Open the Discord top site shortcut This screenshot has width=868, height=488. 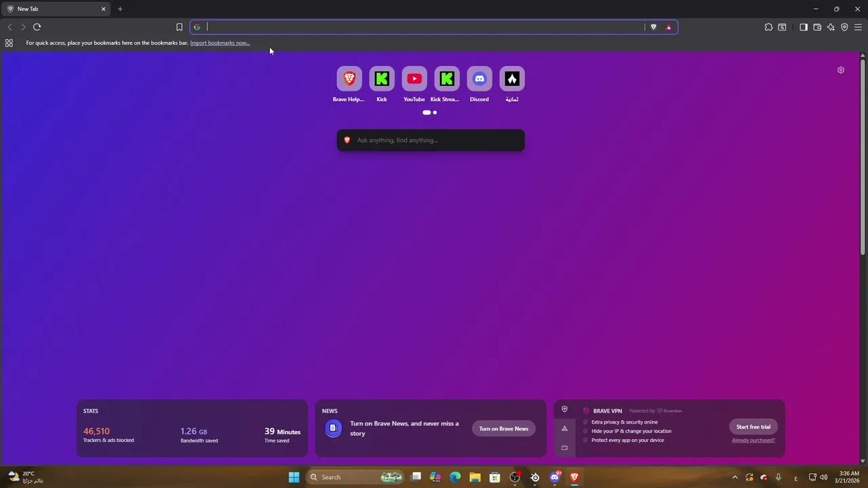pyautogui.click(x=479, y=85)
